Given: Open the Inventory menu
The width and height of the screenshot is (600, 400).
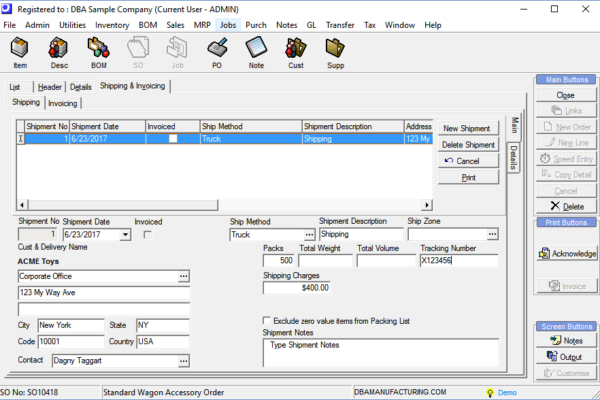Looking at the screenshot, I should click(x=112, y=25).
